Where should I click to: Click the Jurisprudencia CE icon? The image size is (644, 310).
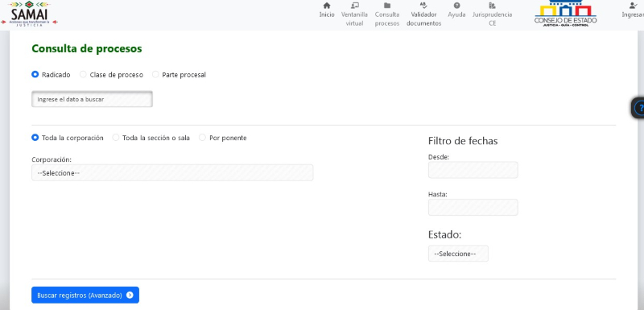pyautogui.click(x=492, y=6)
